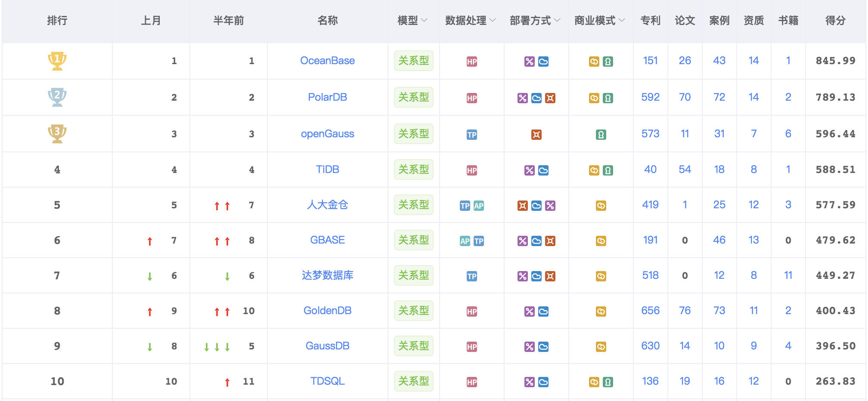868x401 pixels.
Task: Click the 得分 column header
Action: coord(836,20)
